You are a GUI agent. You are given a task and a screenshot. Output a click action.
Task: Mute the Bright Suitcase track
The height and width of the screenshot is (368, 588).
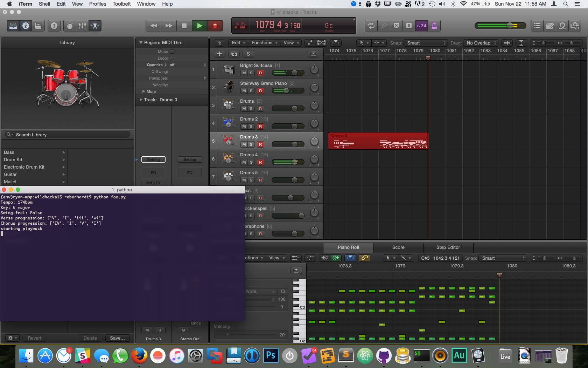pos(244,73)
